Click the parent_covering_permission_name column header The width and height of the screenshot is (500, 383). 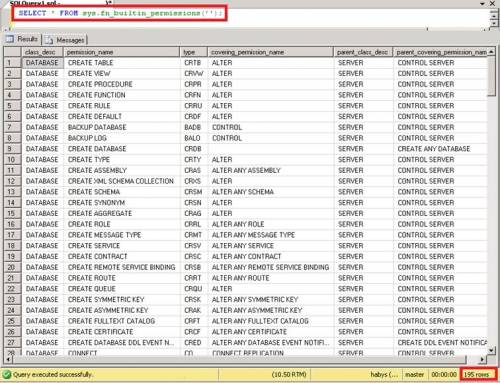440,52
